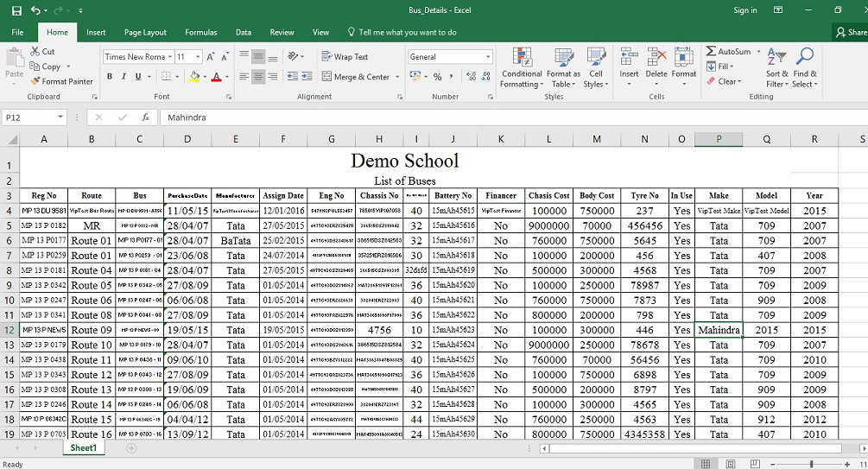Open the font name dropdown

tap(169, 57)
